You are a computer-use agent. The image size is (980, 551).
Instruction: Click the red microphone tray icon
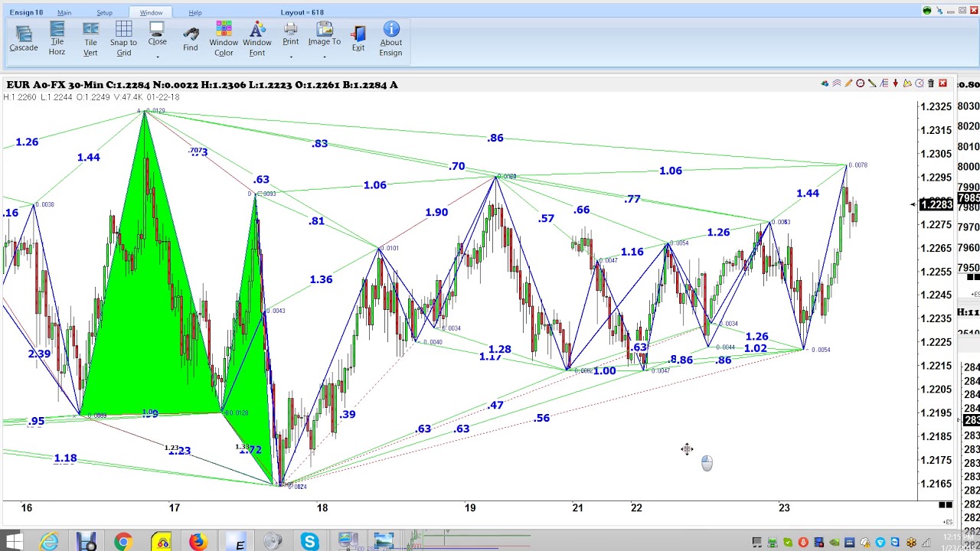(803, 543)
